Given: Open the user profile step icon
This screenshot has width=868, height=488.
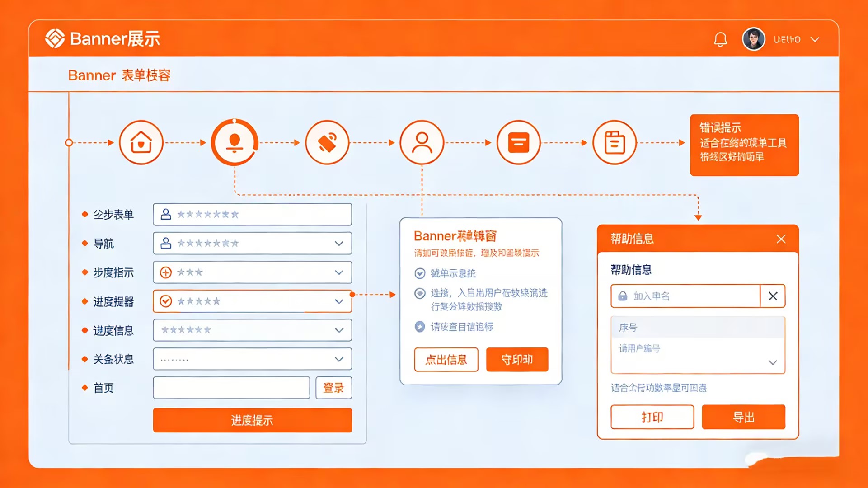Looking at the screenshot, I should [422, 142].
